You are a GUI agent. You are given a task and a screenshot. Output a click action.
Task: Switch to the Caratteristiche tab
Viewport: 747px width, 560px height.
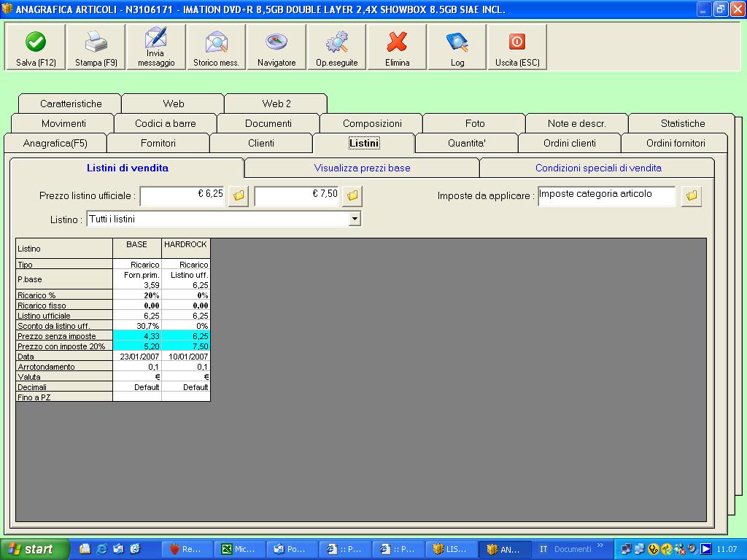(x=71, y=104)
